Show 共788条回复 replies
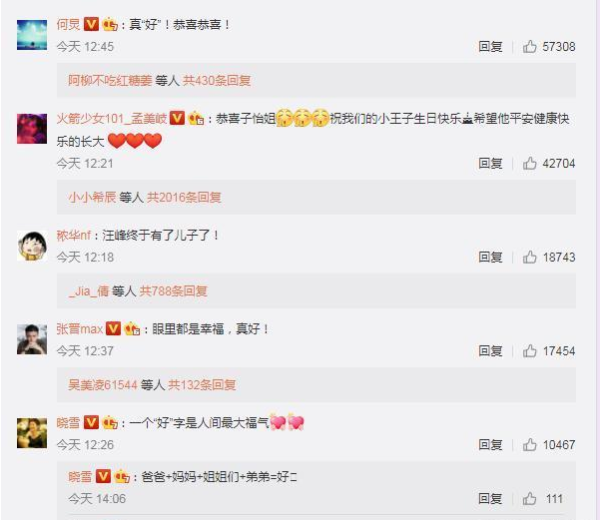The image size is (600, 520). [173, 291]
